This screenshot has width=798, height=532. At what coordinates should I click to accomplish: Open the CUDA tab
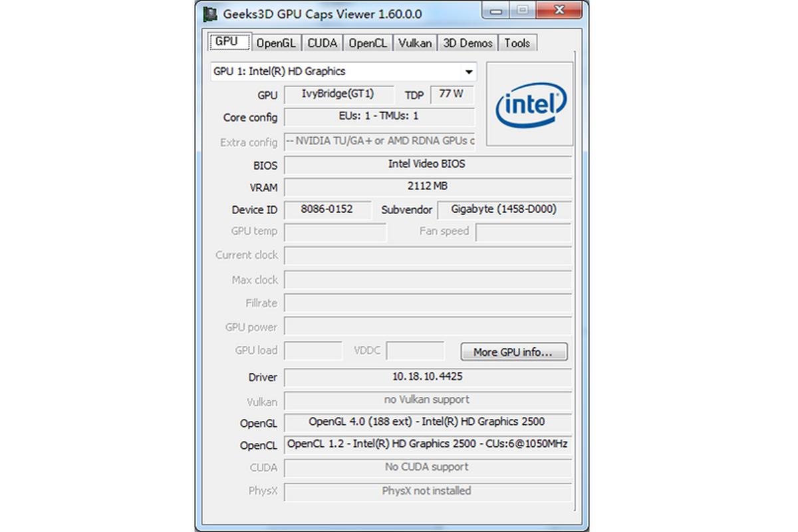tap(323, 43)
